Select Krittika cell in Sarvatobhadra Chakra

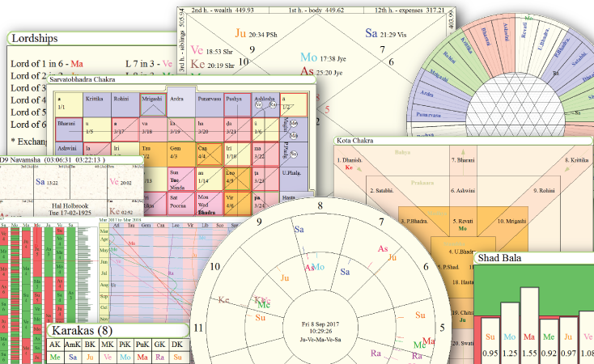(97, 105)
